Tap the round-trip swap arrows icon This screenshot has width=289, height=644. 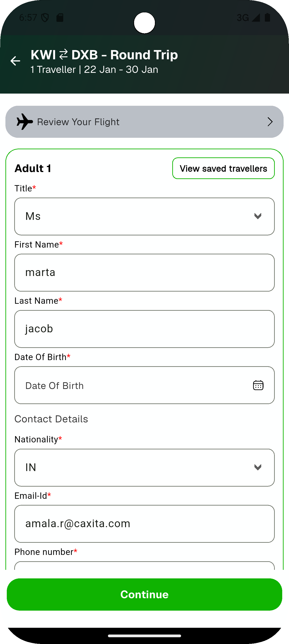point(63,54)
